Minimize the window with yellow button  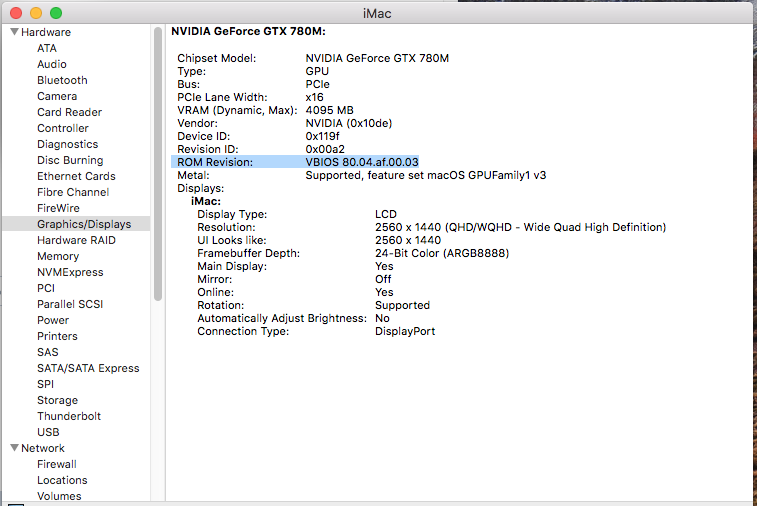point(36,13)
